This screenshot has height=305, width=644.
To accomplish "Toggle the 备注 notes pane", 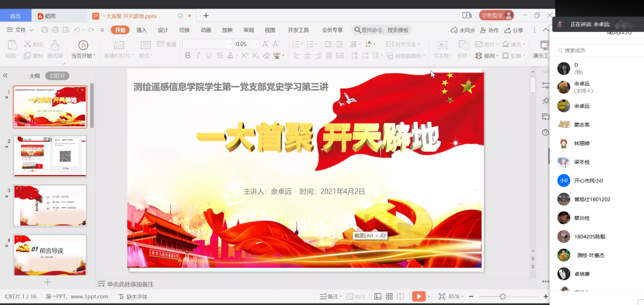I will [329, 296].
